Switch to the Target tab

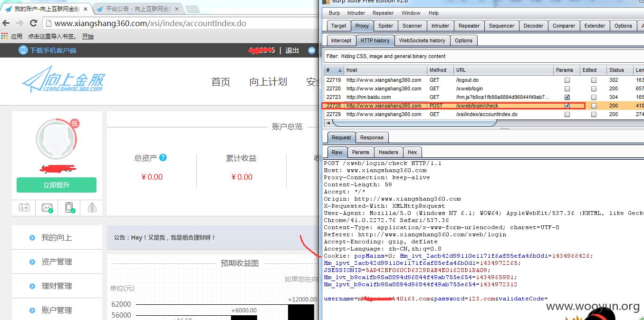pyautogui.click(x=338, y=26)
